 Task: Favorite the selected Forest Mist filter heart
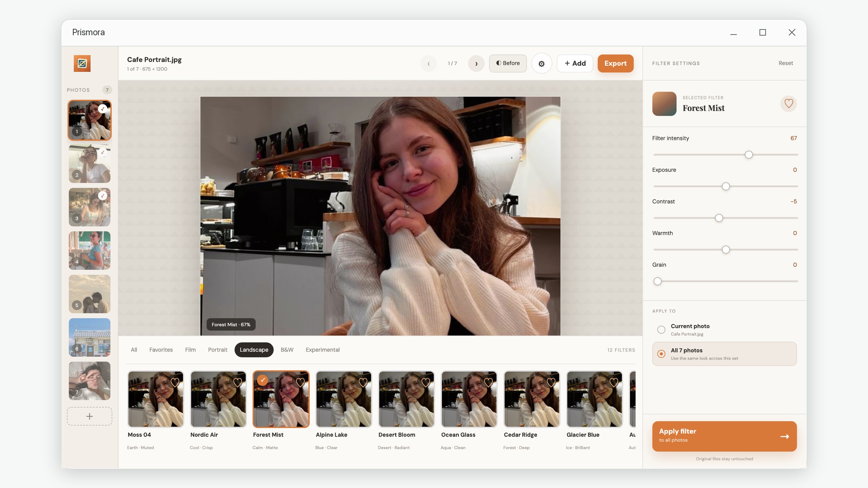tap(788, 103)
